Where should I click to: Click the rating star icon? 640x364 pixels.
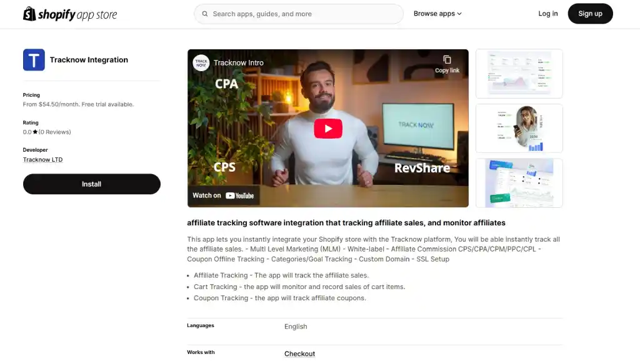click(x=35, y=132)
